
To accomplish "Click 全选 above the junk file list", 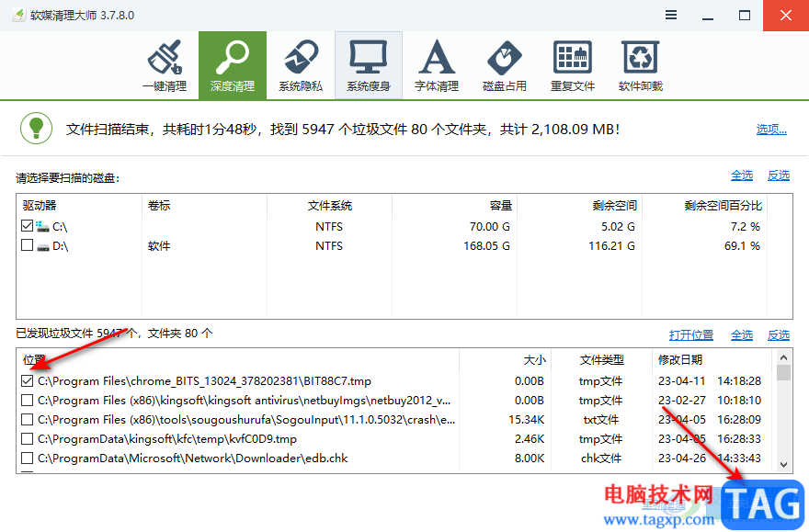I will 742,335.
